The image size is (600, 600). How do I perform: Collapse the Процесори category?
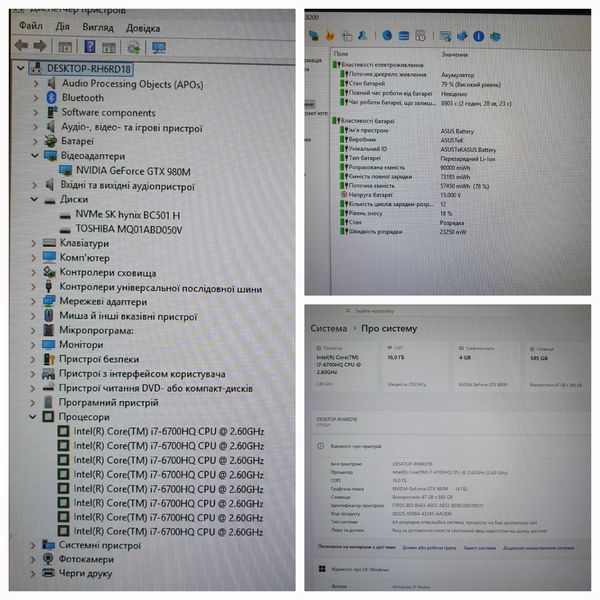point(33,417)
